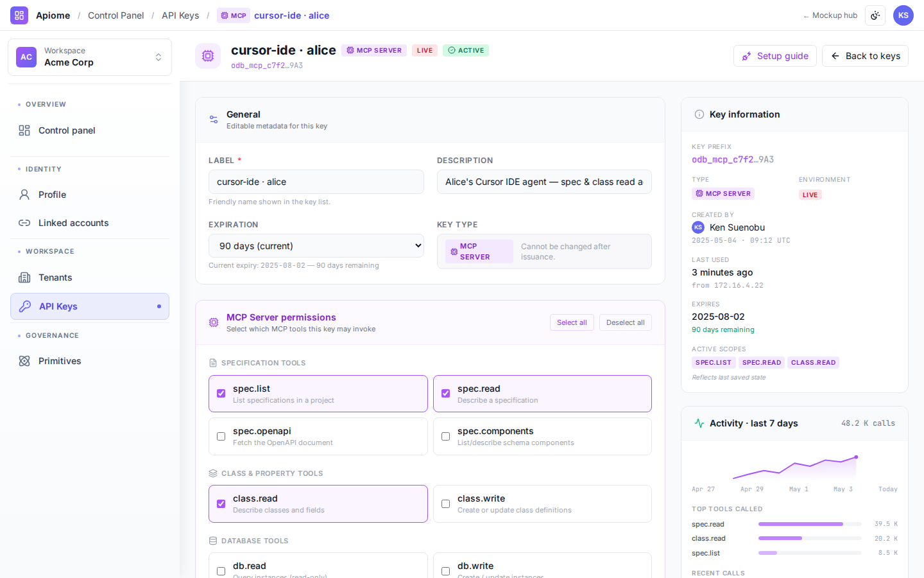Open Control panel in sidebar
This screenshot has height=578, width=924.
(x=90, y=130)
